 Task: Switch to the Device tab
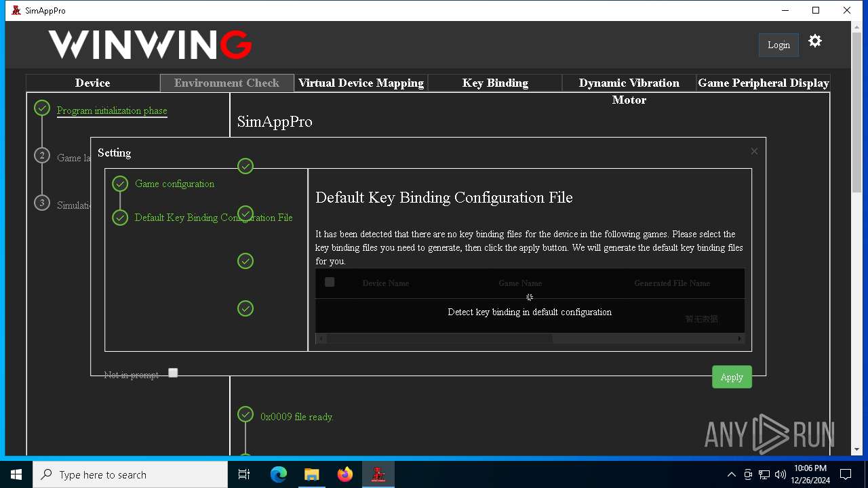click(93, 83)
